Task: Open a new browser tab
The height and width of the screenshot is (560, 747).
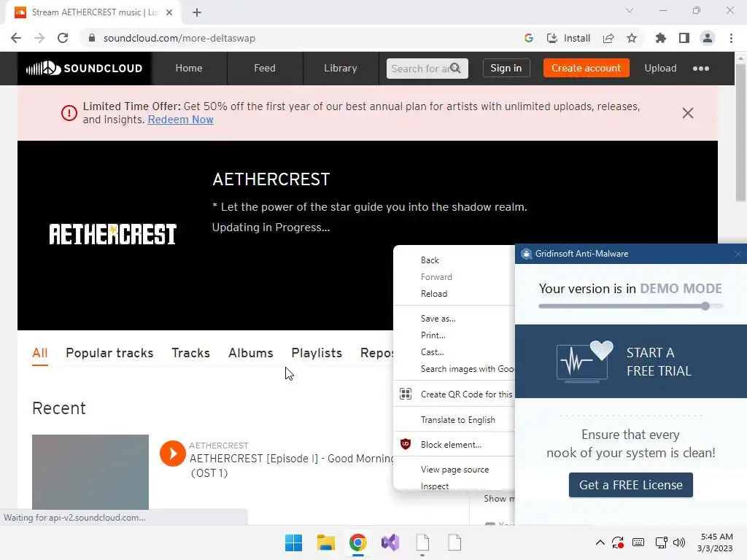Action: click(197, 12)
